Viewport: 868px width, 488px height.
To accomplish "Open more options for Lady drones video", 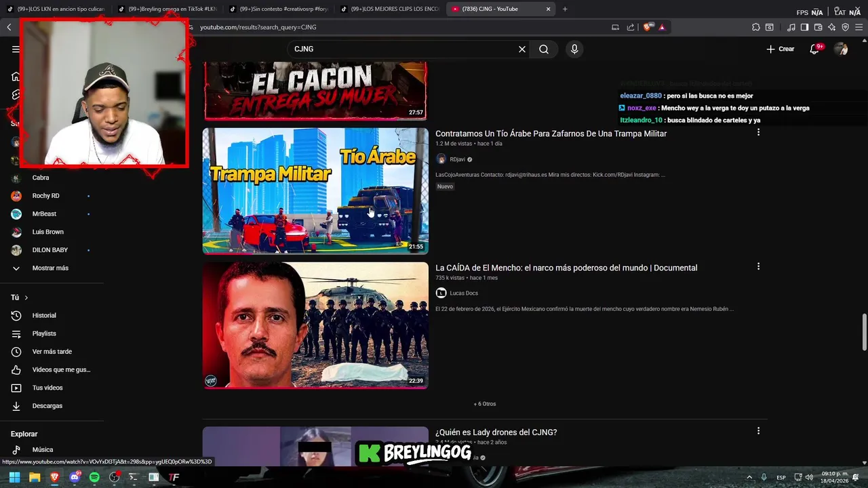I will point(758,431).
